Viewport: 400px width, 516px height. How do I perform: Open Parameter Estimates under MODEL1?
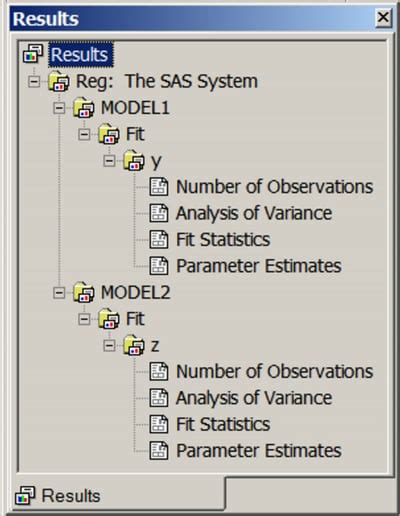pos(259,266)
